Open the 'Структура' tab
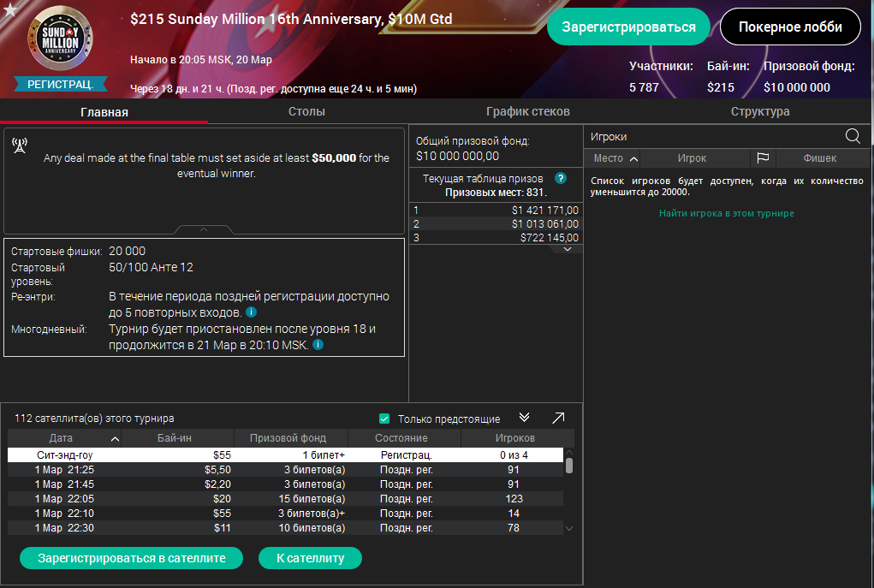 pos(760,111)
